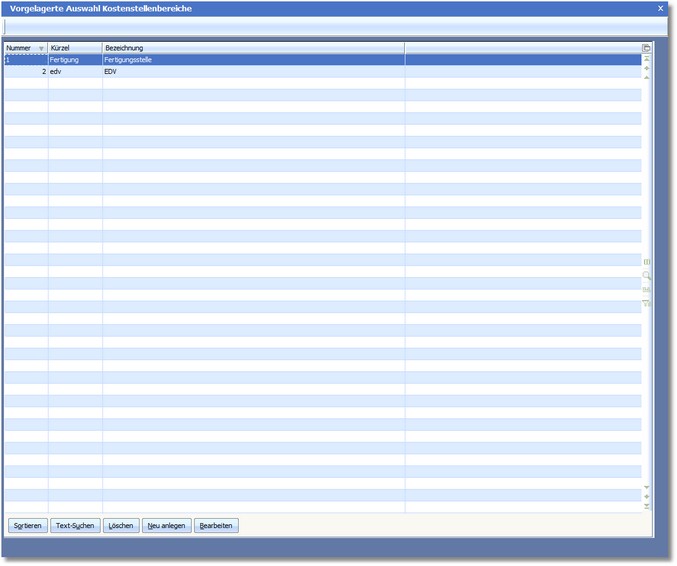The width and height of the screenshot is (677, 566).
Task: Click the Löschen button
Action: 121,525
